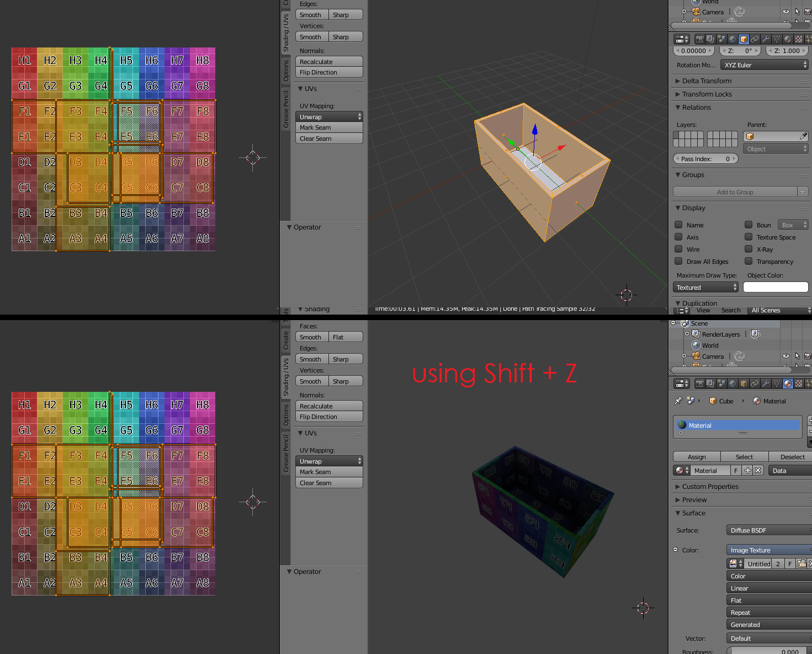
Task: Open Diffuse BSDF surface dropdown
Action: [x=769, y=530]
